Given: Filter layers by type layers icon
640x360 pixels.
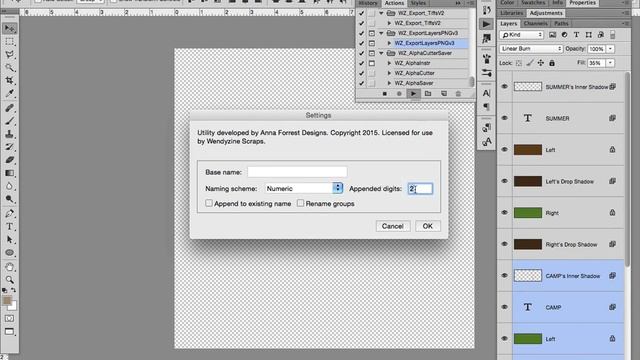Looking at the screenshot, I should click(x=576, y=35).
